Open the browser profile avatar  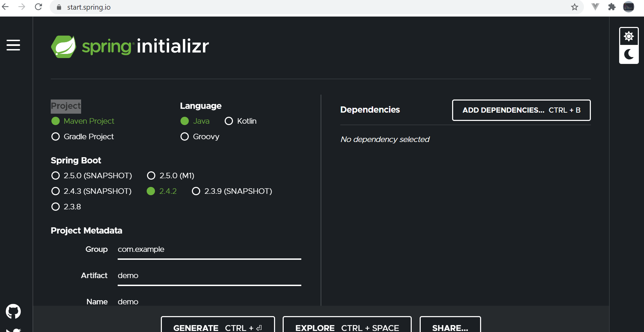pos(628,7)
